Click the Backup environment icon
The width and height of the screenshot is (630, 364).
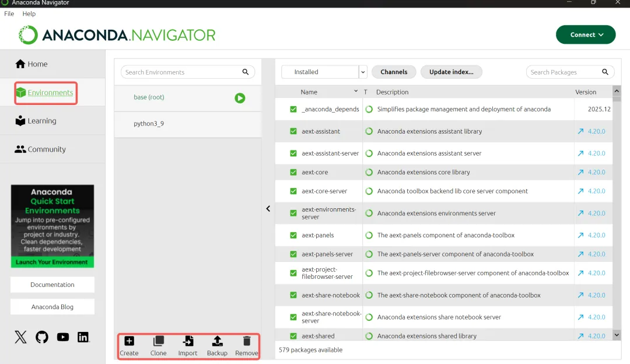coord(217,341)
